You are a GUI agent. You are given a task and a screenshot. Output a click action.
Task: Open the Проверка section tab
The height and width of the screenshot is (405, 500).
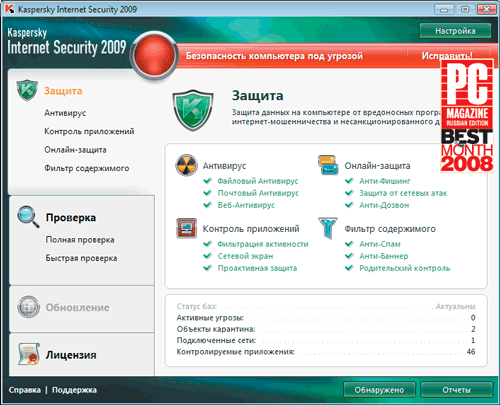pyautogui.click(x=71, y=217)
